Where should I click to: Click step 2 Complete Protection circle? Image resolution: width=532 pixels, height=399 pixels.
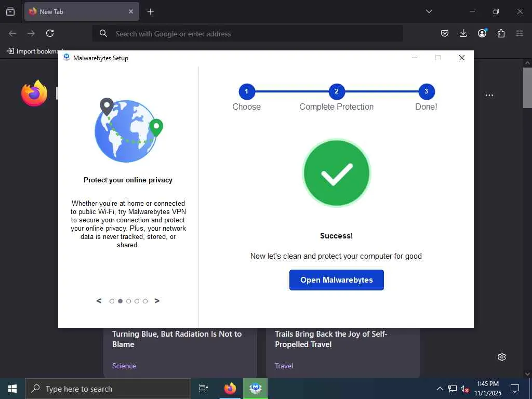coord(337,91)
